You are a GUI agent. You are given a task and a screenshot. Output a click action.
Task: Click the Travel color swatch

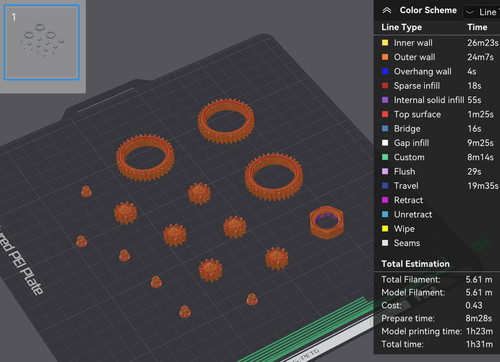click(385, 186)
